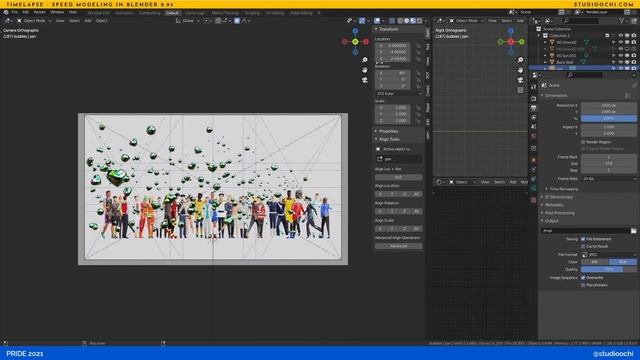This screenshot has height=360, width=640.
Task: Click the Resolution X value field
Action: [x=608, y=105]
